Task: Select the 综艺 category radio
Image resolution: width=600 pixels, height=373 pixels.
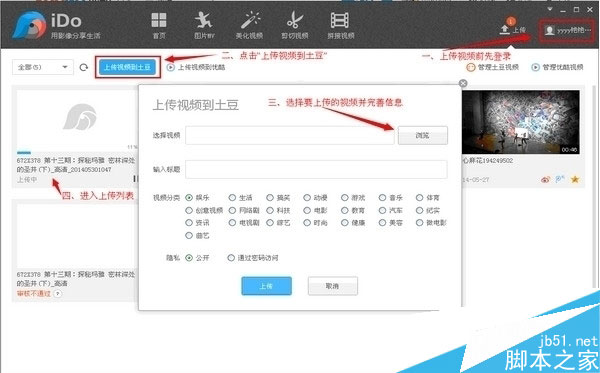Action: click(270, 223)
